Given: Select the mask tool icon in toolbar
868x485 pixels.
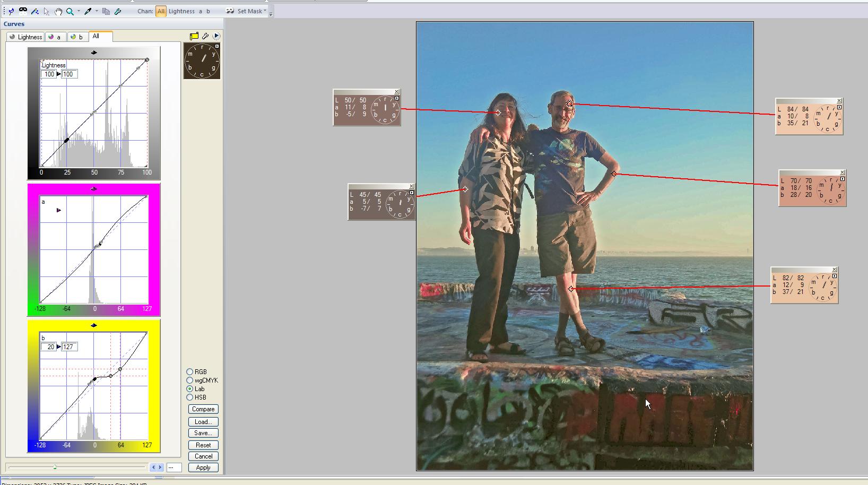Looking at the screenshot, I should point(23,11).
